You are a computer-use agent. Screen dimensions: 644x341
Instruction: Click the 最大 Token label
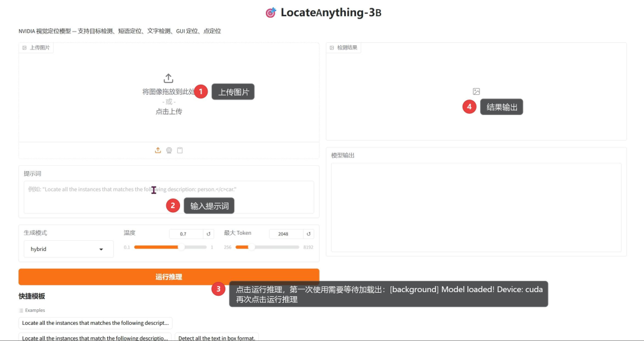coord(237,233)
